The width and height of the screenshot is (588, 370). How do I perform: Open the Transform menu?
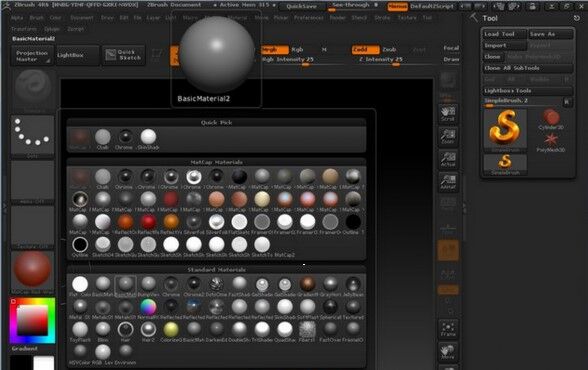[x=24, y=29]
